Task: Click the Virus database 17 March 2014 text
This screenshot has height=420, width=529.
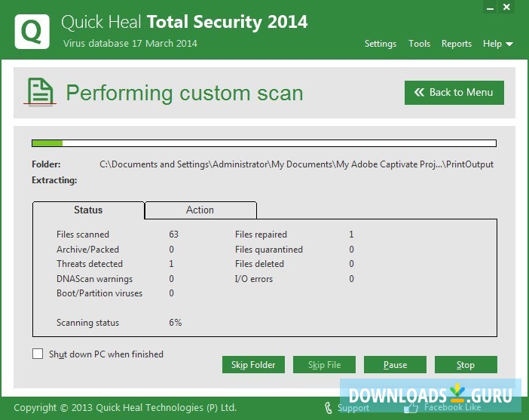Action: pos(130,44)
